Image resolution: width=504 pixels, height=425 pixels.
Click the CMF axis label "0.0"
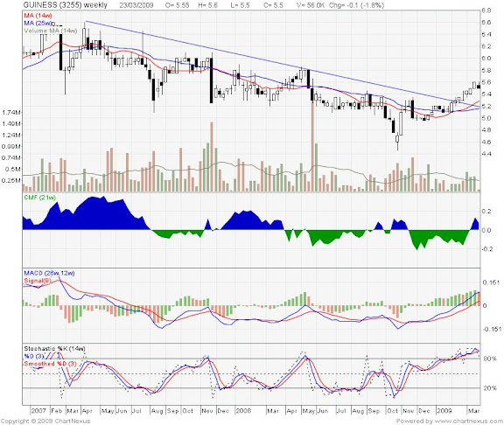(487, 230)
